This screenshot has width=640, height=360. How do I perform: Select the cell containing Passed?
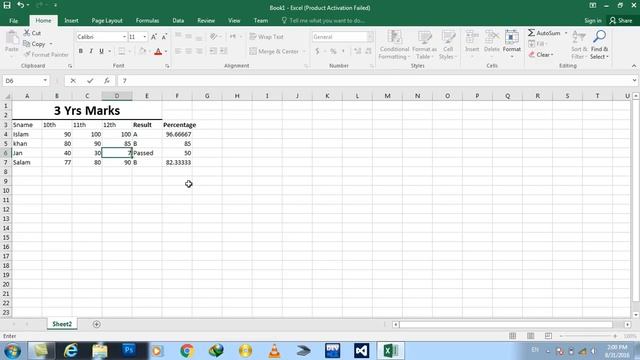[x=147, y=153]
